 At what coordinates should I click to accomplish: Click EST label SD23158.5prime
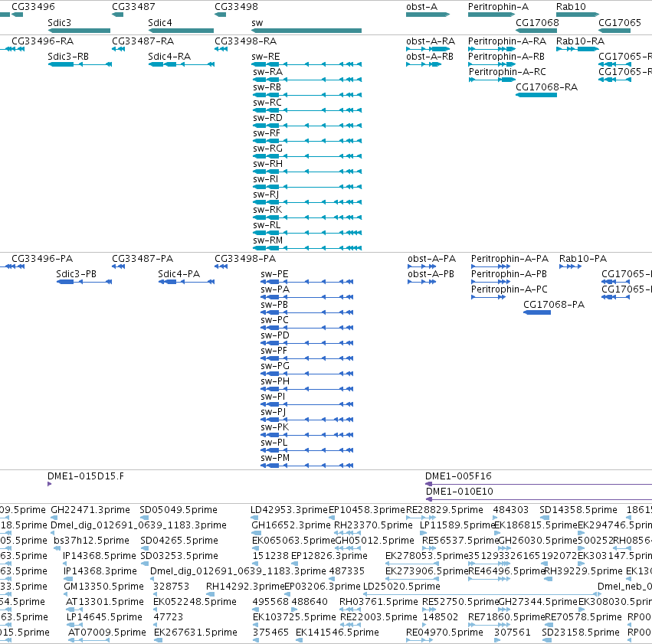[581, 633]
